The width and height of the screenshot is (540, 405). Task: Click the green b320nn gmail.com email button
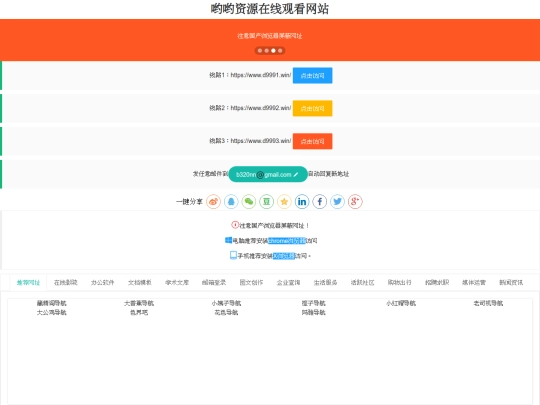[x=268, y=174]
